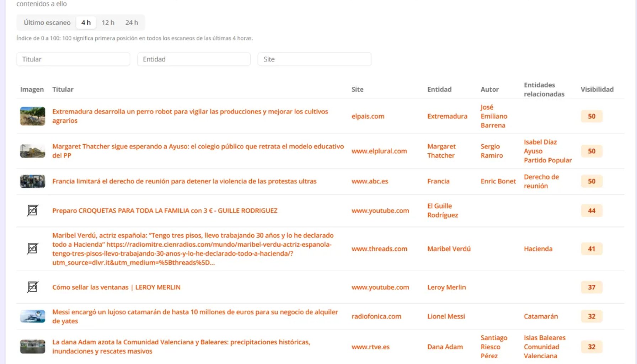Click visibility score 44 badge
Screen dimensions: 637x364
tap(591, 211)
